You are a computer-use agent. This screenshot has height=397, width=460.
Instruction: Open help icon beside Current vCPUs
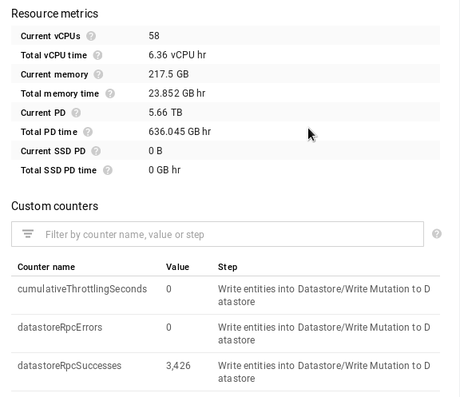pyautogui.click(x=91, y=36)
